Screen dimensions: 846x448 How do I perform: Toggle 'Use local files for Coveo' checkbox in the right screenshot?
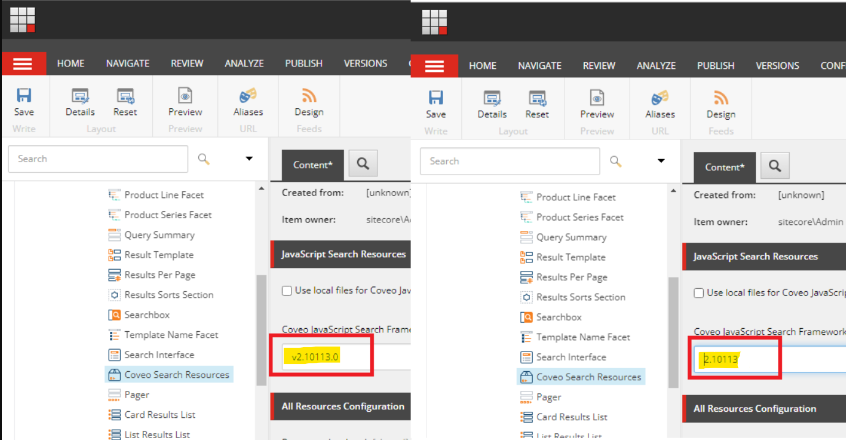pos(700,292)
